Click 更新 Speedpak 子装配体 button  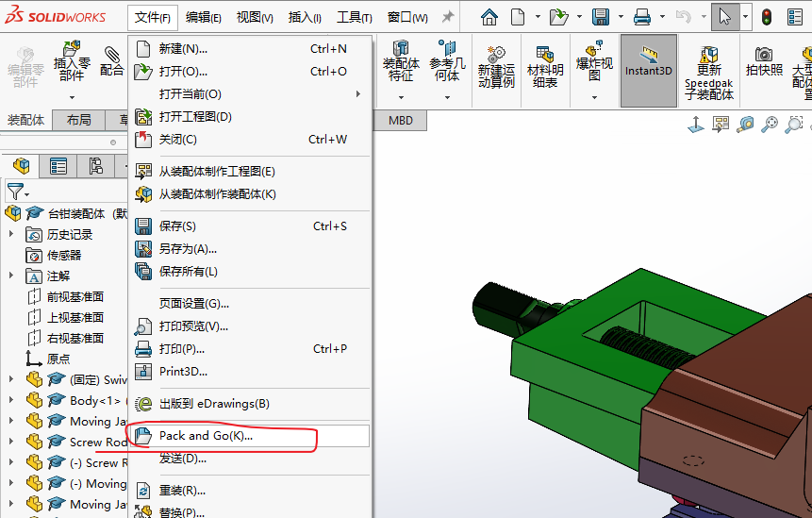(x=709, y=73)
